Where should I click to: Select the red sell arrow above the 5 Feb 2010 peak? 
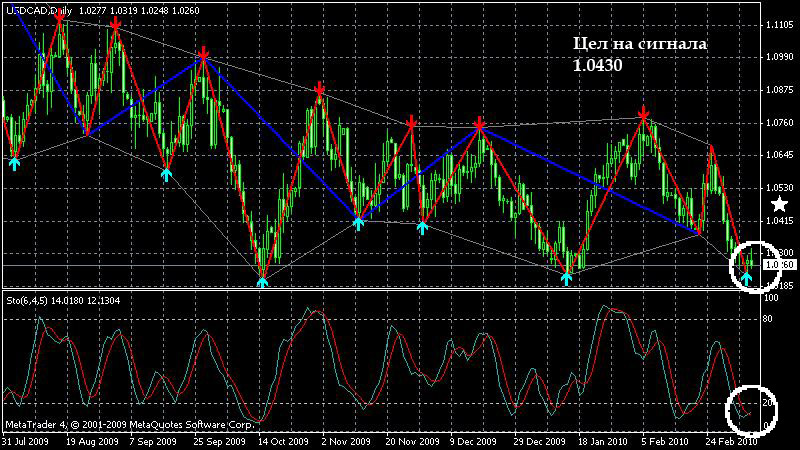coord(643,113)
